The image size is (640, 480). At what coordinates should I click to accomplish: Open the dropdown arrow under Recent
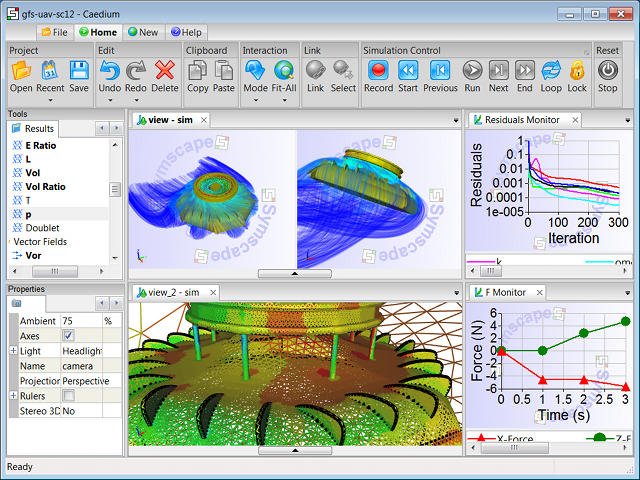pyautogui.click(x=50, y=100)
